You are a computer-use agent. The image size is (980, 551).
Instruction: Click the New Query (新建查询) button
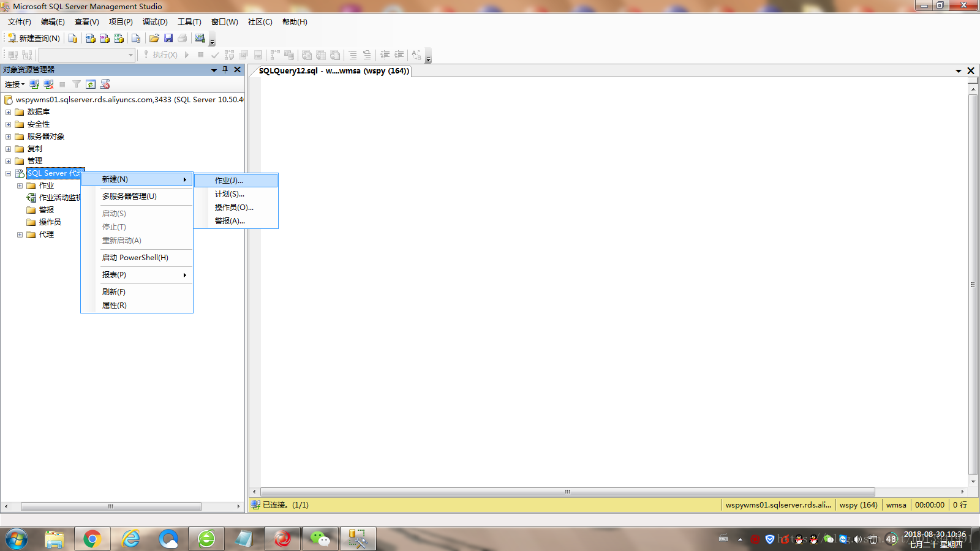point(34,38)
